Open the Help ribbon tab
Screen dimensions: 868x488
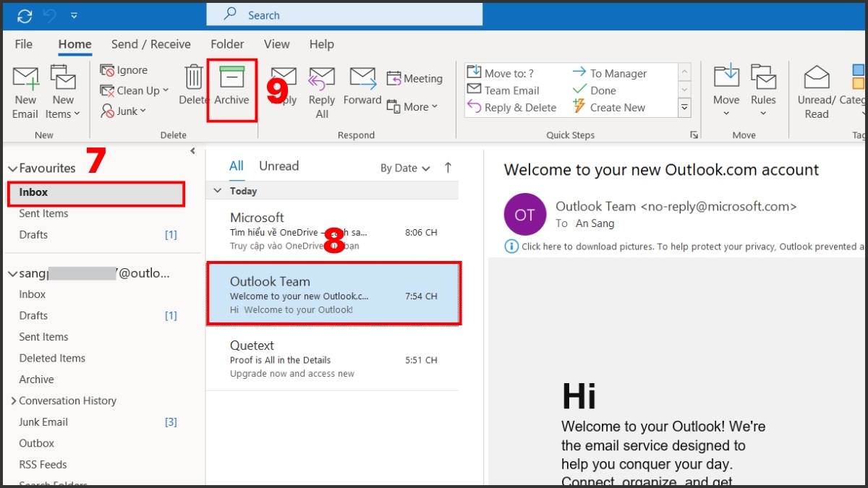point(322,44)
